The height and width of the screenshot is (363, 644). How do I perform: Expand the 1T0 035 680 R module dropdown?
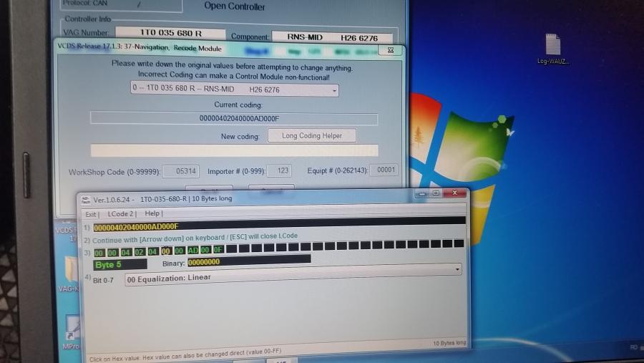click(x=333, y=91)
